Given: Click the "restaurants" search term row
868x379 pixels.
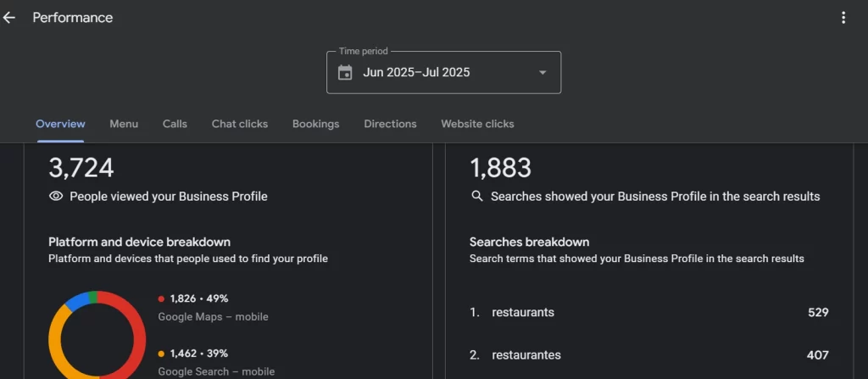Looking at the screenshot, I should (x=648, y=312).
